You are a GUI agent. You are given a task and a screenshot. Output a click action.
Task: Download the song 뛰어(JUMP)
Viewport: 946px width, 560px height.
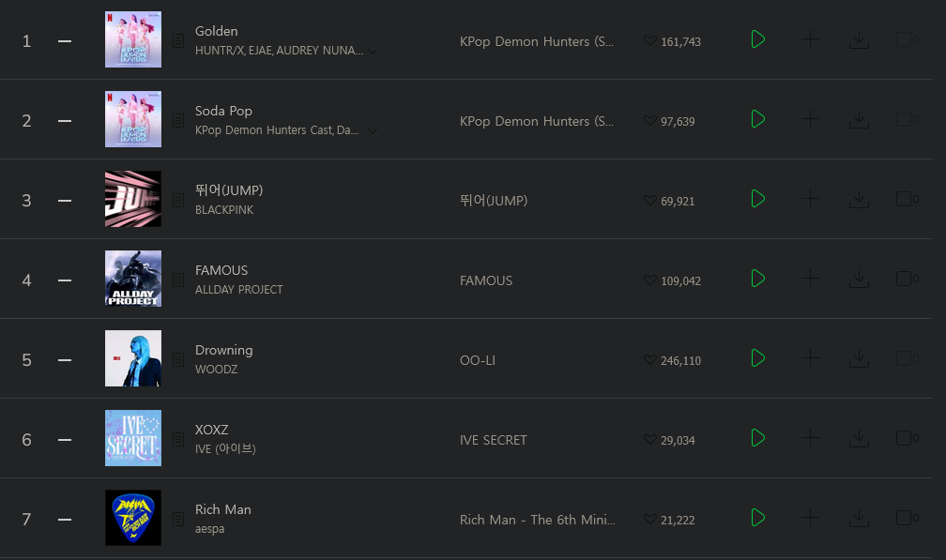pyautogui.click(x=859, y=199)
